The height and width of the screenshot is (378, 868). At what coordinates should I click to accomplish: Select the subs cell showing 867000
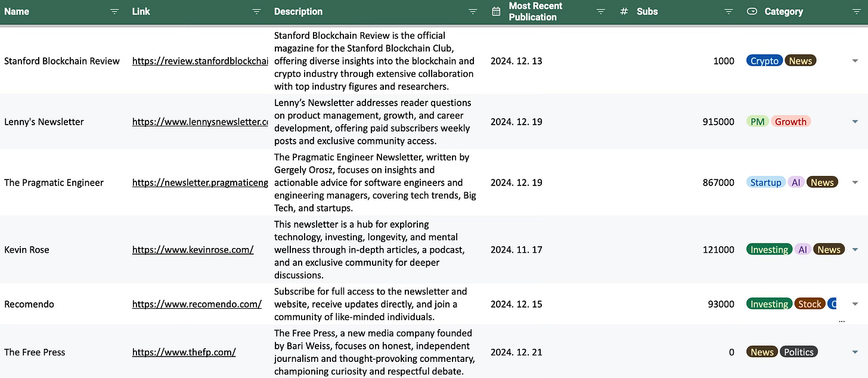pos(718,182)
